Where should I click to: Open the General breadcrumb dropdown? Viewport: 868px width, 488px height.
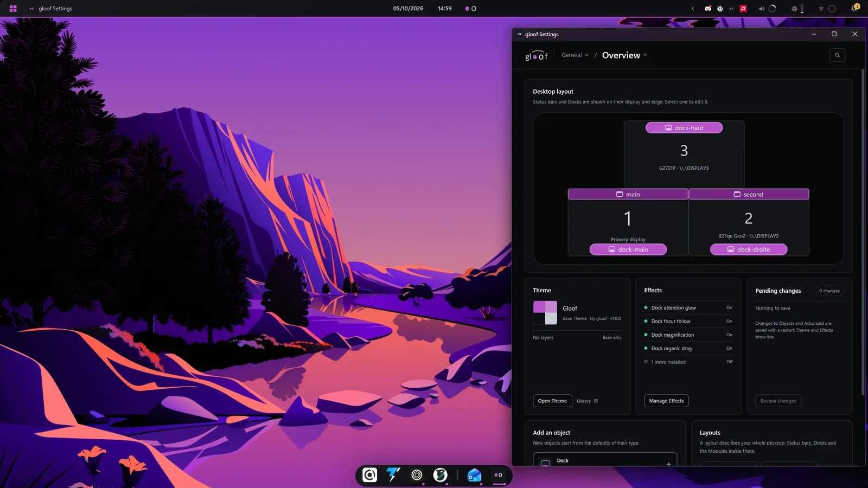[x=575, y=55]
